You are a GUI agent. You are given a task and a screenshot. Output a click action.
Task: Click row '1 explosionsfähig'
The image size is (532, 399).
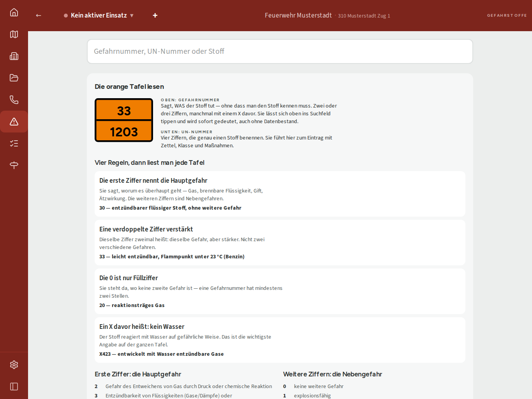(307, 395)
